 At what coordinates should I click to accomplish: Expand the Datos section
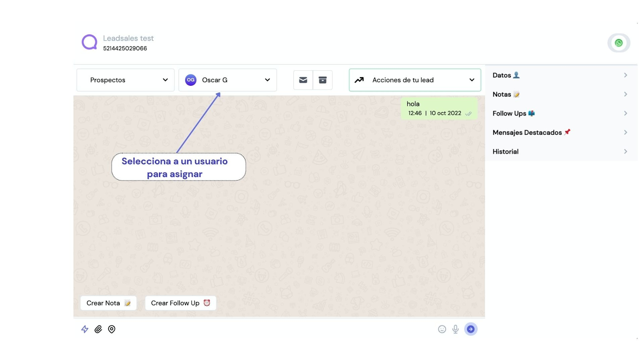pyautogui.click(x=561, y=75)
